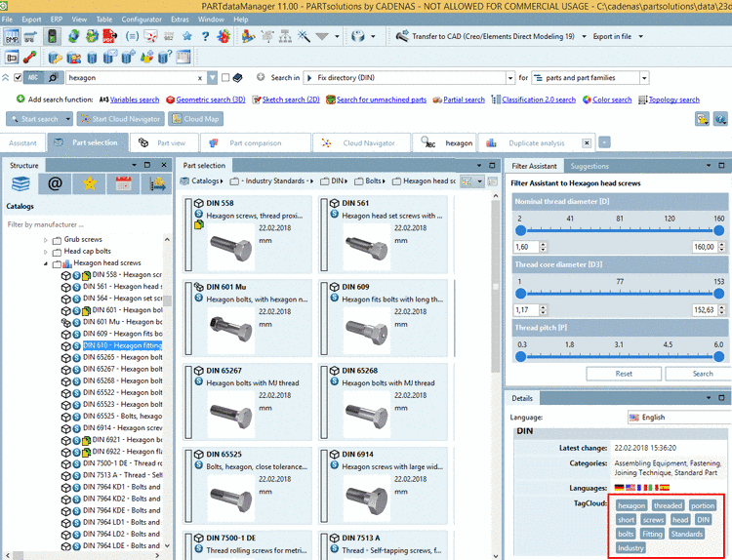Click the Nominal thread diameter slider left handle

[519, 230]
